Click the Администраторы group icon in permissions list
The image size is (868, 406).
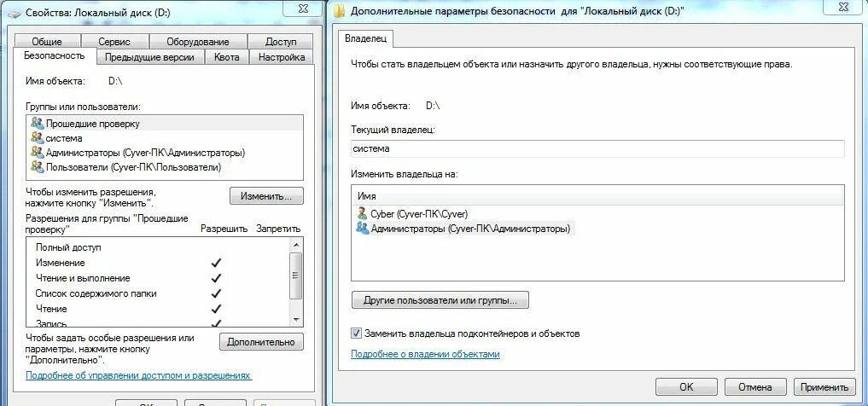click(x=37, y=152)
